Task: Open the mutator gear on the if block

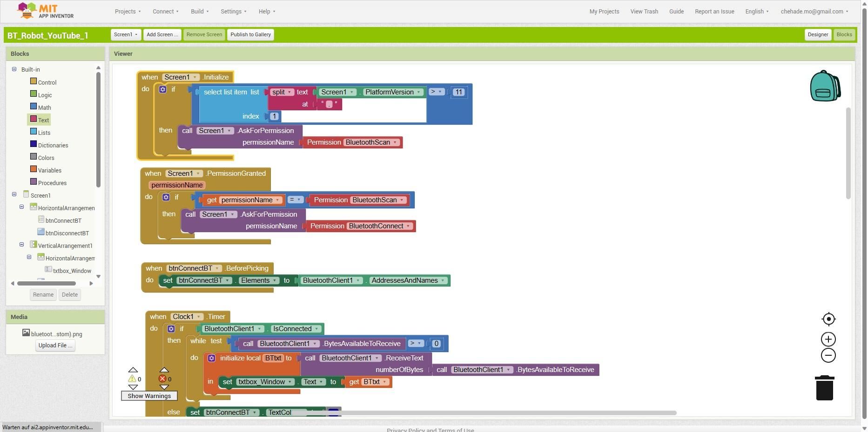Action: pyautogui.click(x=162, y=89)
